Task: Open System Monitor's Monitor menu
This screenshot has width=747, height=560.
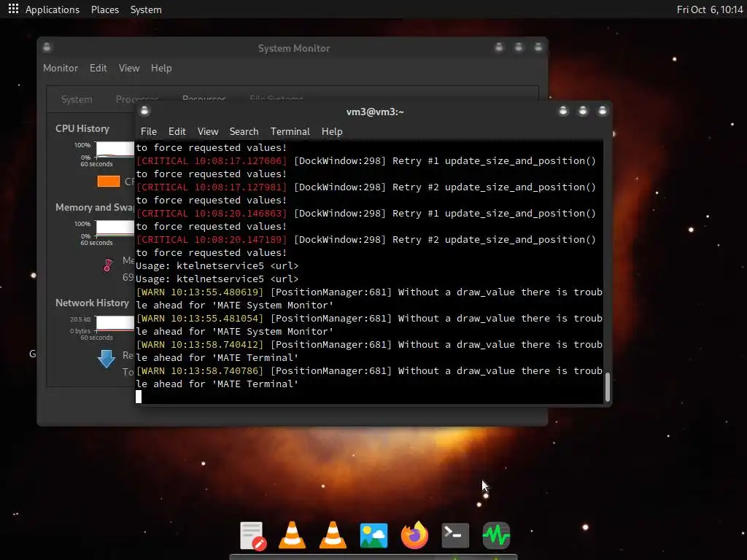Action: click(61, 68)
